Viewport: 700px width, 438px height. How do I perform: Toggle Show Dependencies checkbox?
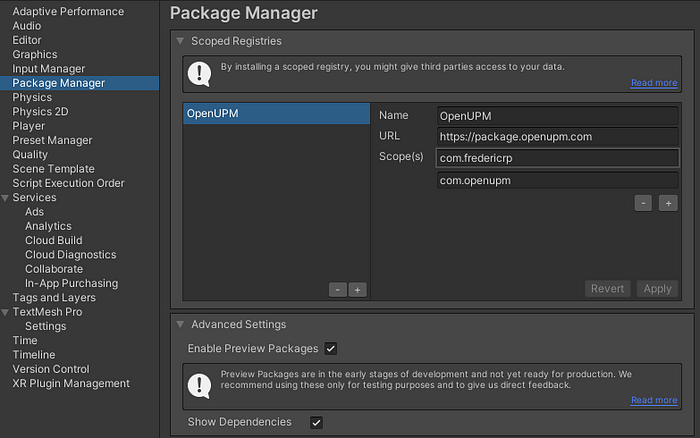(316, 422)
